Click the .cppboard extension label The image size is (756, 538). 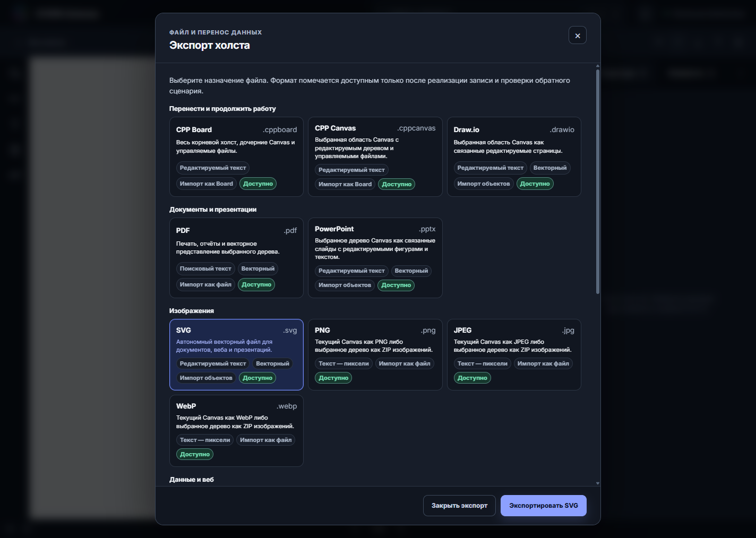coord(280,130)
